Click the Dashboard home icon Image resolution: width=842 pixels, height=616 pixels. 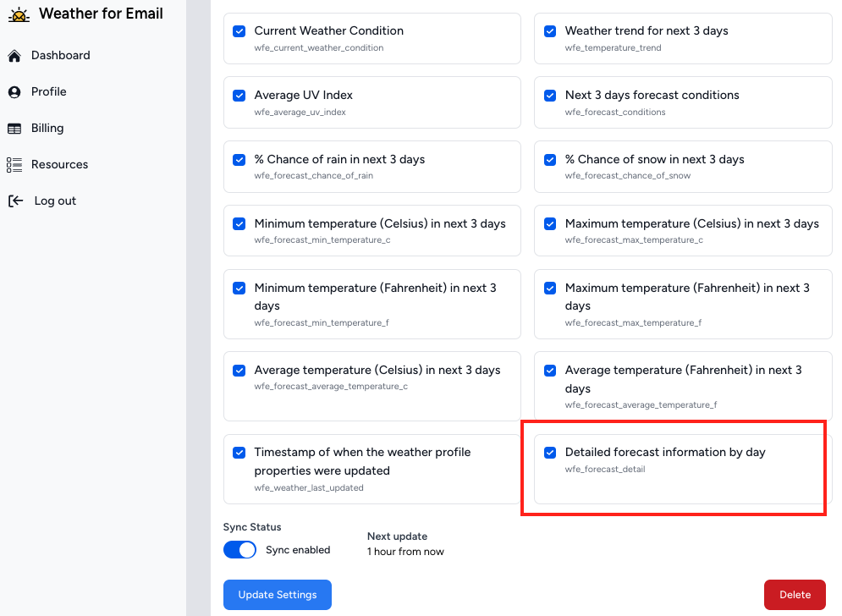click(14, 55)
